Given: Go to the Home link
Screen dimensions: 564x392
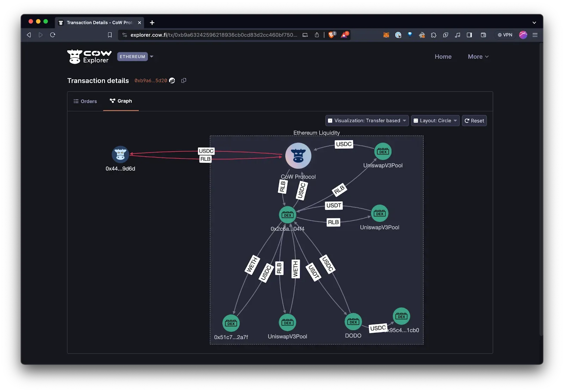Looking at the screenshot, I should pyautogui.click(x=443, y=57).
